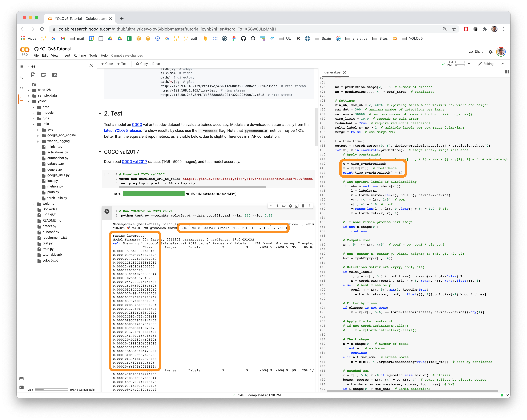Open Chrome's three-dot menu
Image resolution: width=527 pixels, height=420 pixels.
[504, 29]
